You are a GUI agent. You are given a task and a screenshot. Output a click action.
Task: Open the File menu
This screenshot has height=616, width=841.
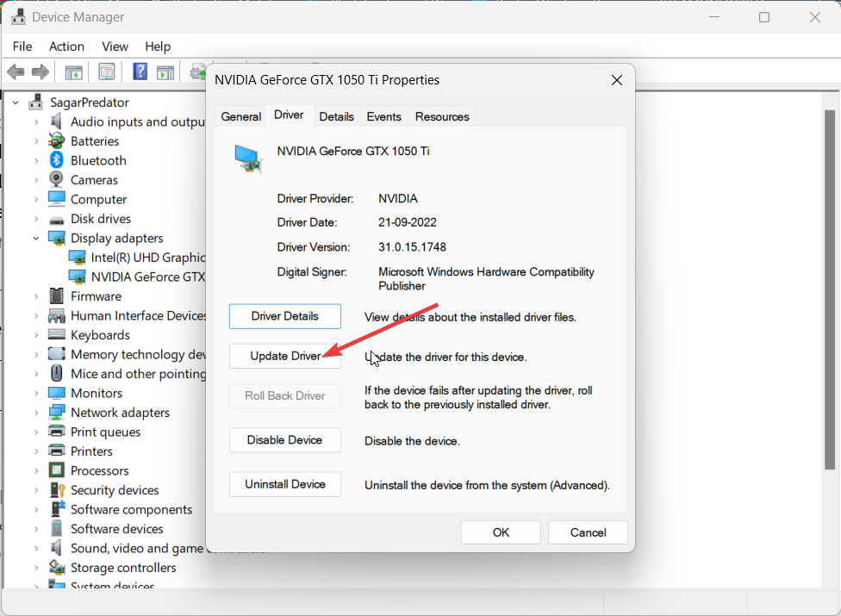(22, 47)
